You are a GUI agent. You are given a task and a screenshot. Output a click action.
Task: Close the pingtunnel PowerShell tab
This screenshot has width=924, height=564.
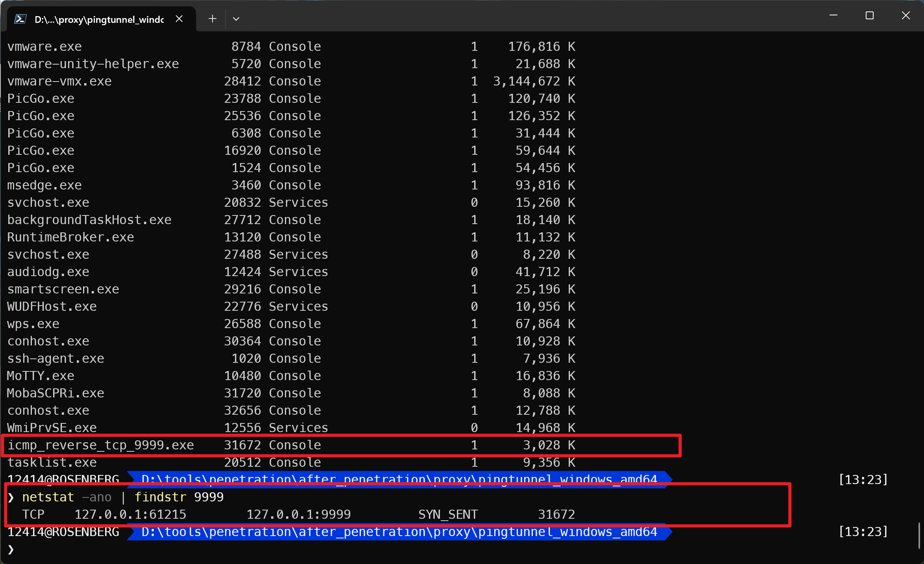[179, 19]
